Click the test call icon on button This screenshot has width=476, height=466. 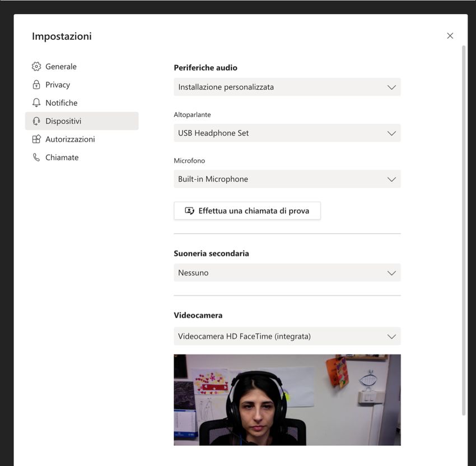(189, 211)
